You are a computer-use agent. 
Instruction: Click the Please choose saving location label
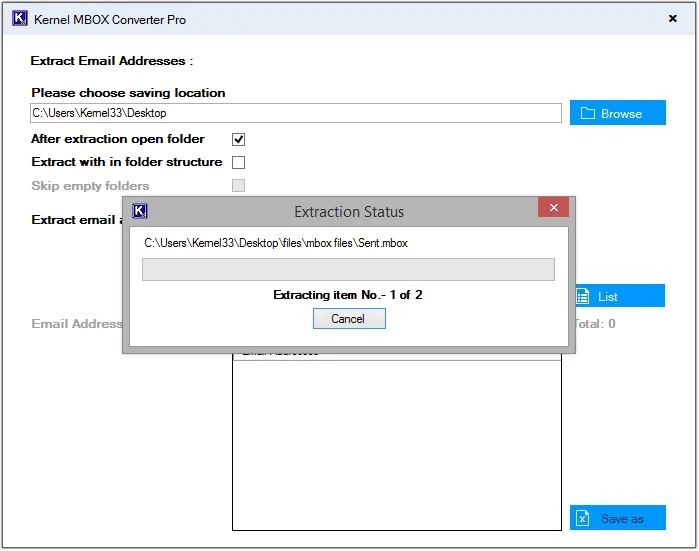tap(128, 93)
